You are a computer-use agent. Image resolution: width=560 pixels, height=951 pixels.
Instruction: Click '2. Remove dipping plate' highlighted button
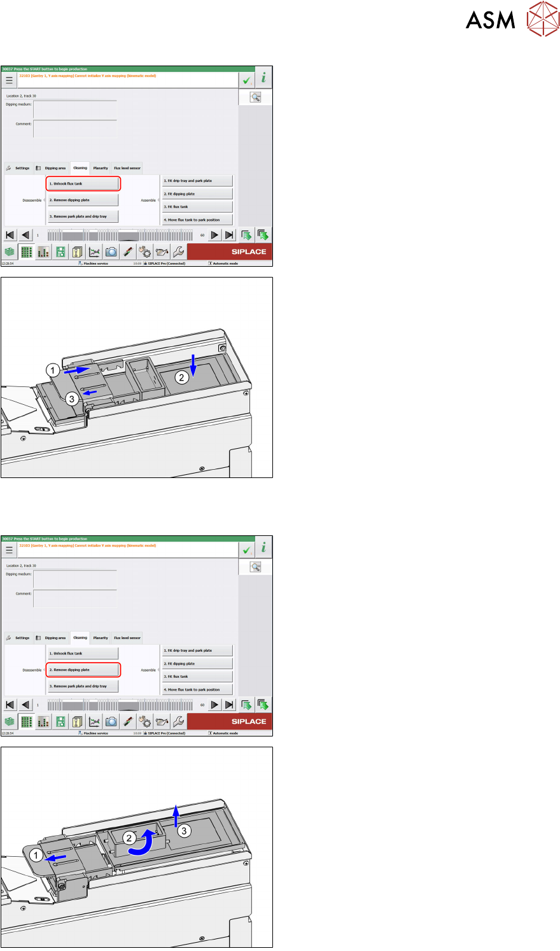point(83,670)
